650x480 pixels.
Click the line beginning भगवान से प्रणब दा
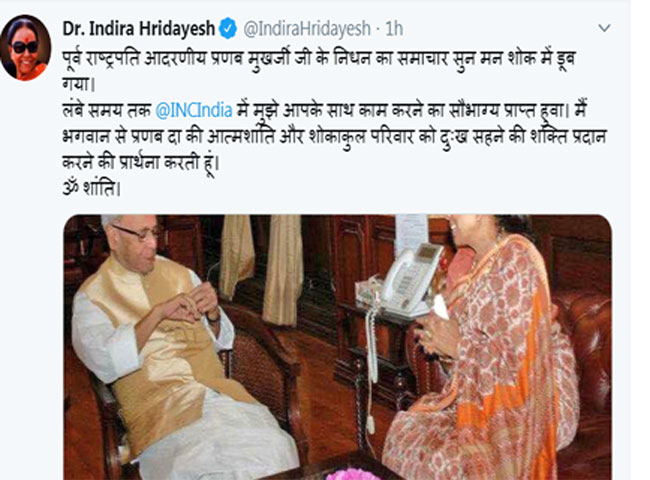click(334, 138)
